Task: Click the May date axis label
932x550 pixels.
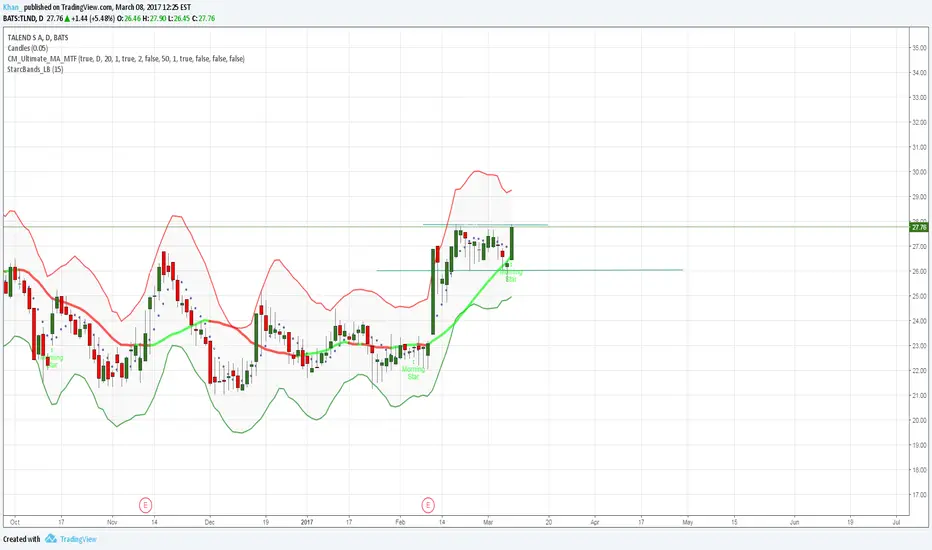Action: (688, 522)
